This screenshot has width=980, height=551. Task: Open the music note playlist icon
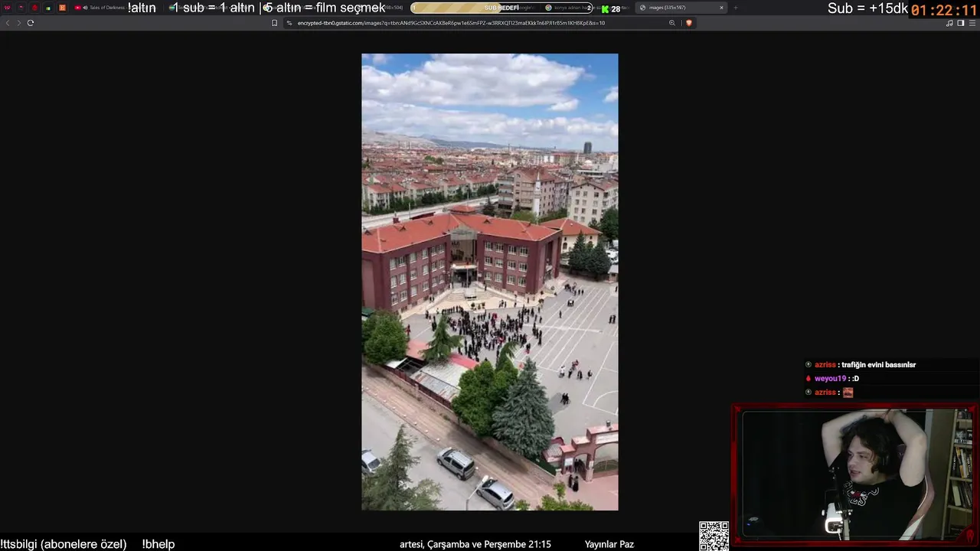click(949, 23)
